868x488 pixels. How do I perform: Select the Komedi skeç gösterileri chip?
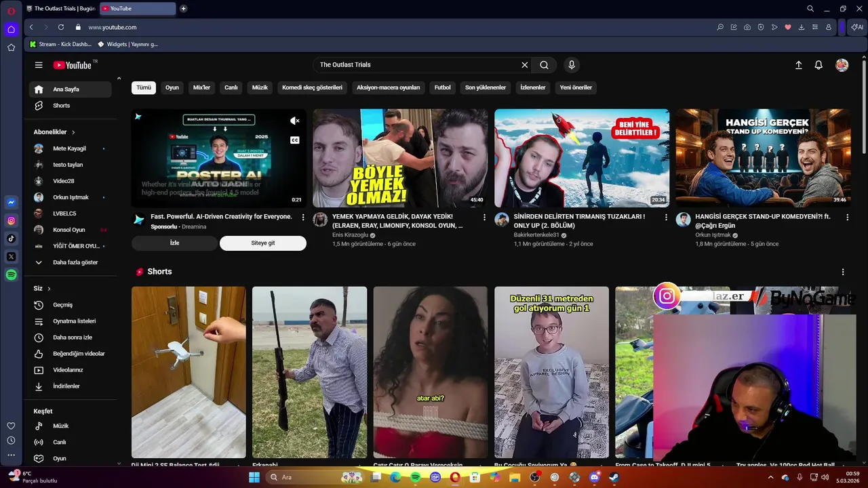pyautogui.click(x=312, y=87)
